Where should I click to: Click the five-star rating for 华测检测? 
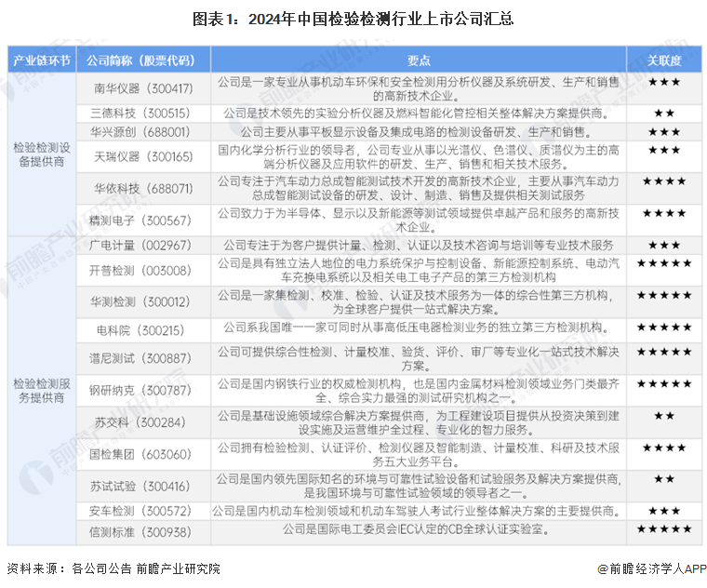664,295
